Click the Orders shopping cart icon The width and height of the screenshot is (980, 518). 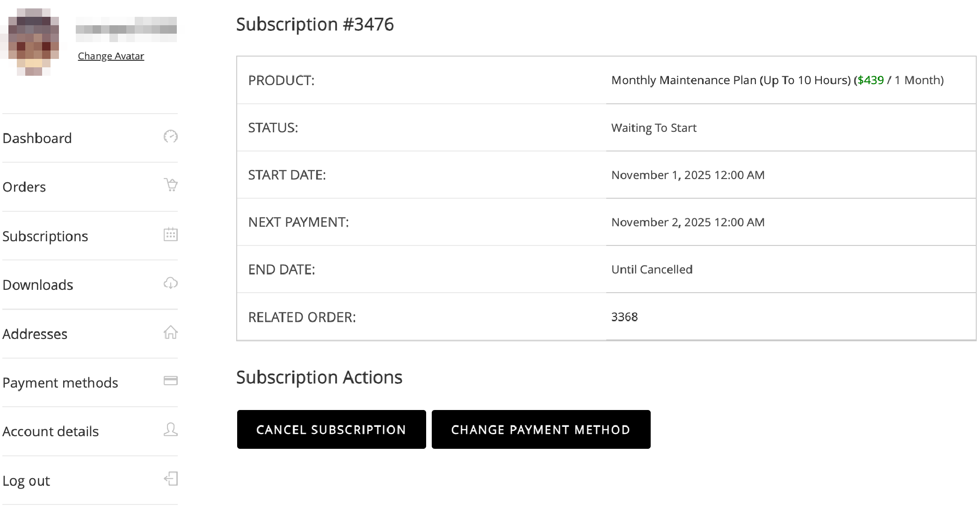(x=171, y=185)
